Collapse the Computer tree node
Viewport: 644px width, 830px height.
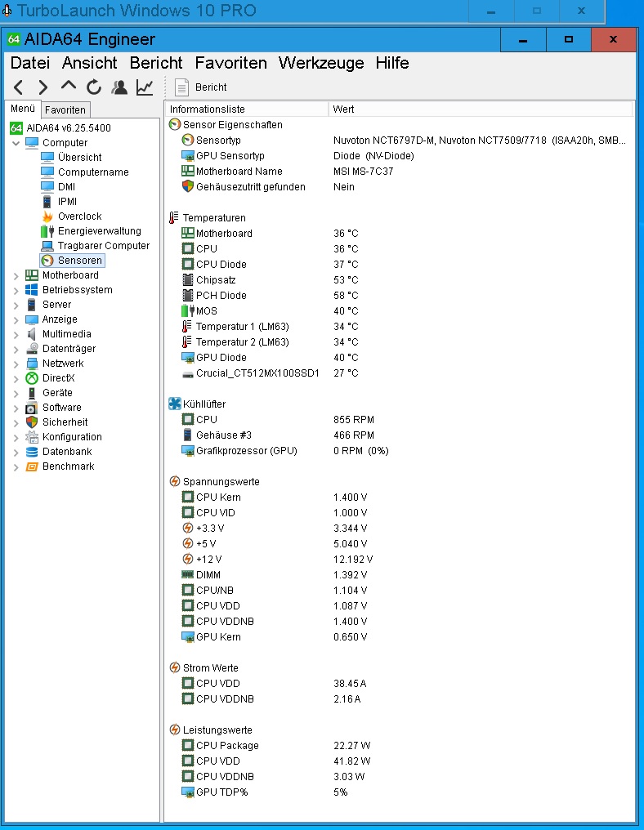click(16, 143)
